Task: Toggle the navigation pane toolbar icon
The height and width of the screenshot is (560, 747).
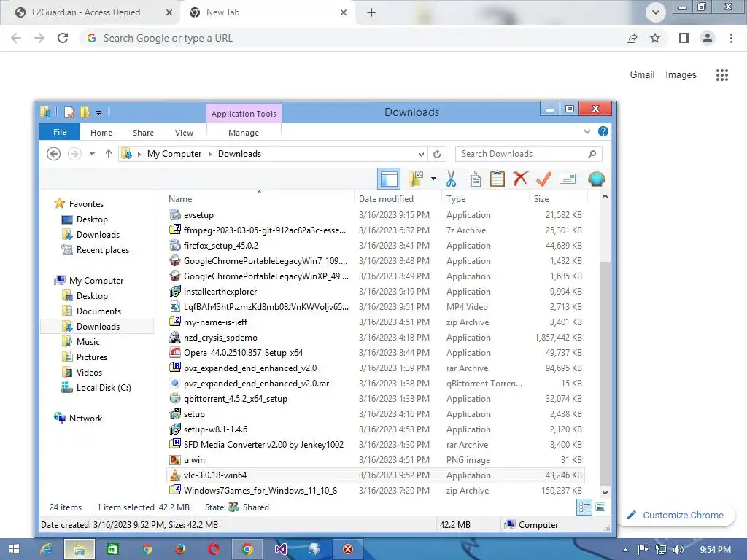Action: click(389, 179)
